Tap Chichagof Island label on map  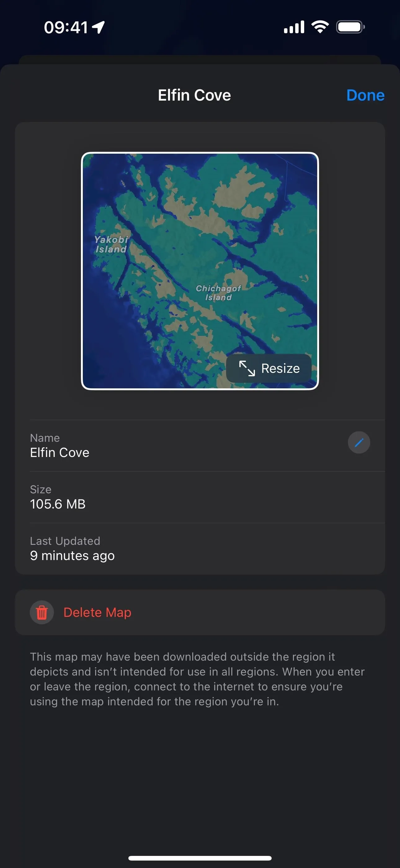pos(219,292)
